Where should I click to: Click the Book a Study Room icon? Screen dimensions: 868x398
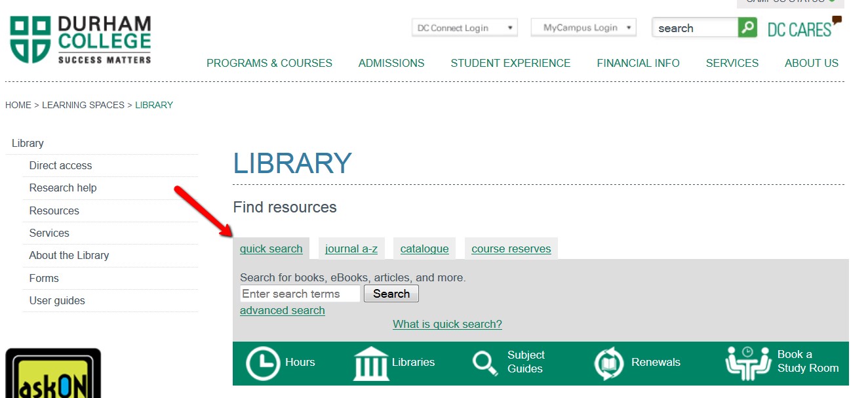tap(748, 363)
